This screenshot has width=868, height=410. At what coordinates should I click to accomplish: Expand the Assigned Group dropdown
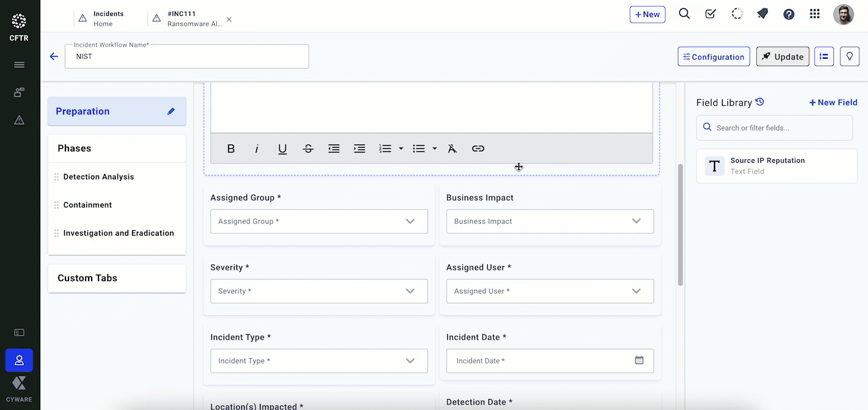pyautogui.click(x=318, y=222)
